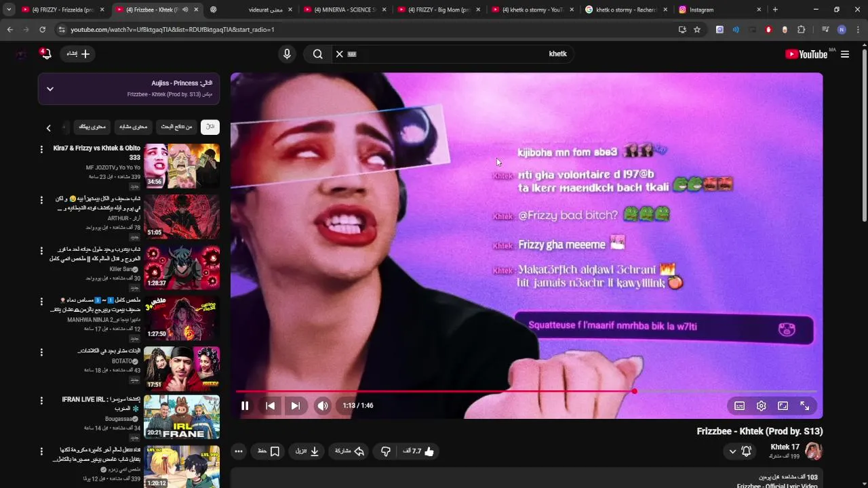Click the URL address bar
This screenshot has height=488, width=868.
click(x=366, y=30)
